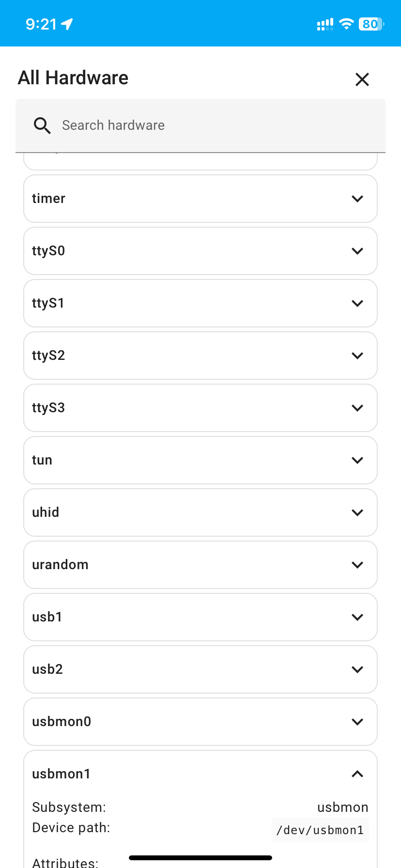The width and height of the screenshot is (401, 868).
Task: Tap the location arrow icon
Action: pos(67,24)
